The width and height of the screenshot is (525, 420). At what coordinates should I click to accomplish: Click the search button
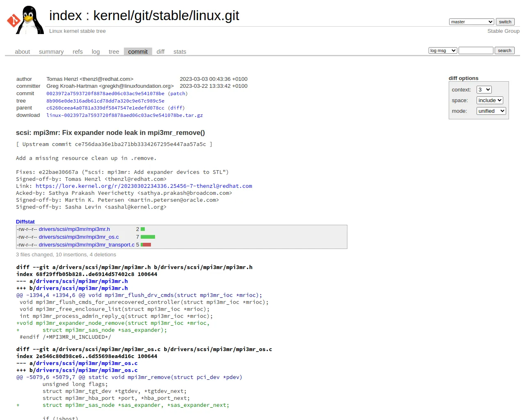click(x=504, y=50)
